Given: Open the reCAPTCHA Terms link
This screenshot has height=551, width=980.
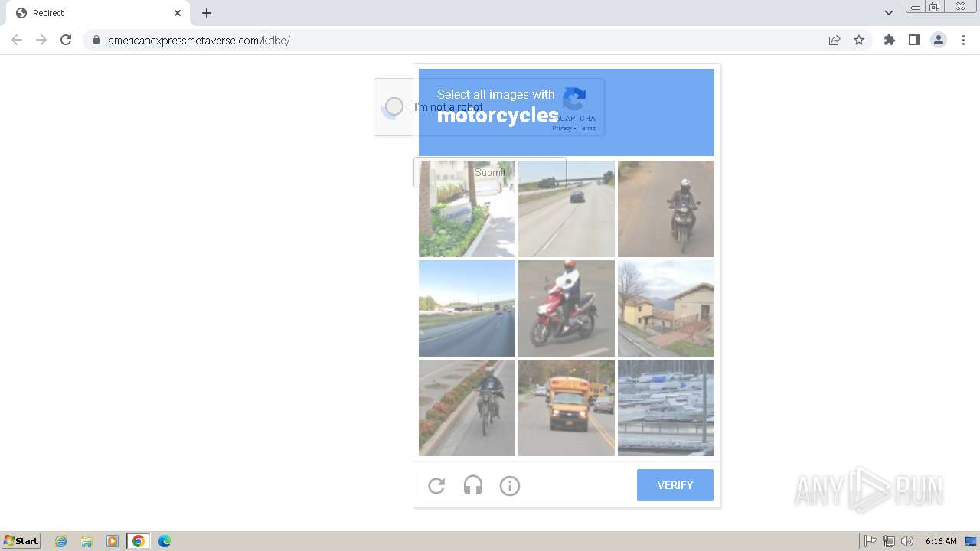Looking at the screenshot, I should click(x=587, y=128).
